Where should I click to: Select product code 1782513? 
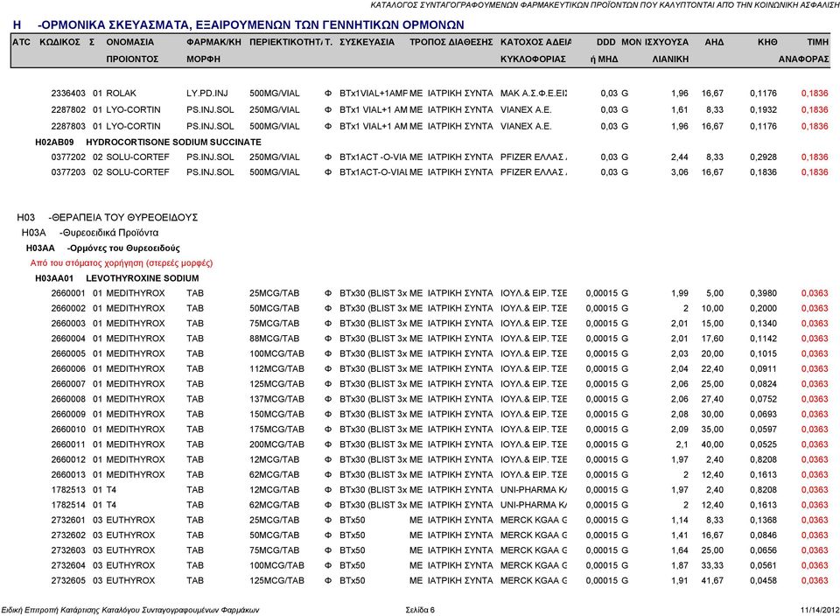click(x=68, y=490)
